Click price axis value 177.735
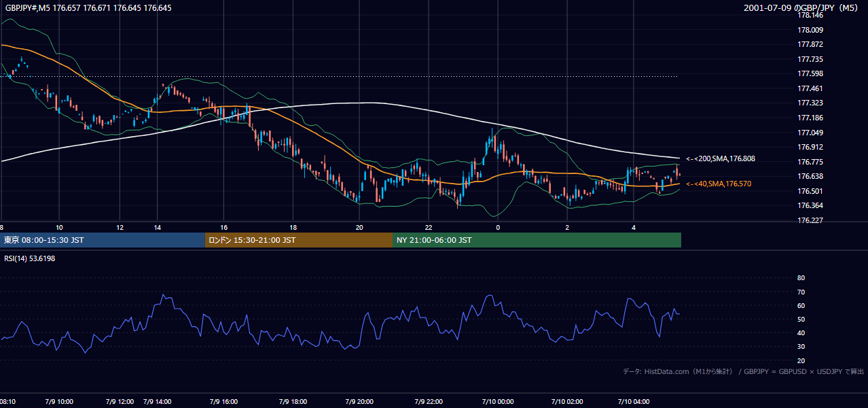868x408 pixels. 810,59
